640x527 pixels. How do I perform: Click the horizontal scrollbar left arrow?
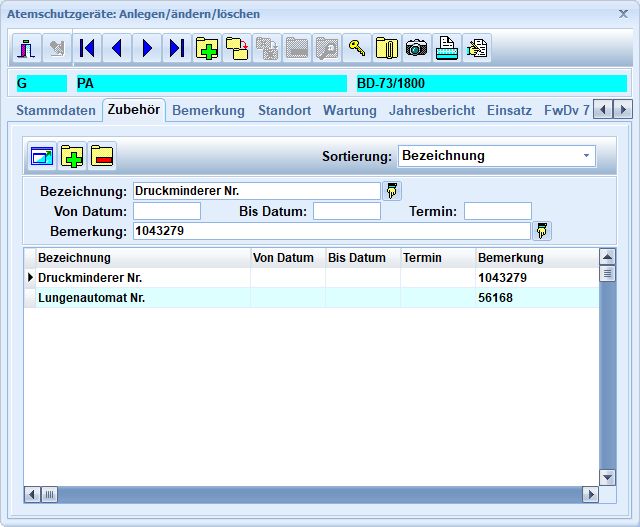(x=32, y=495)
